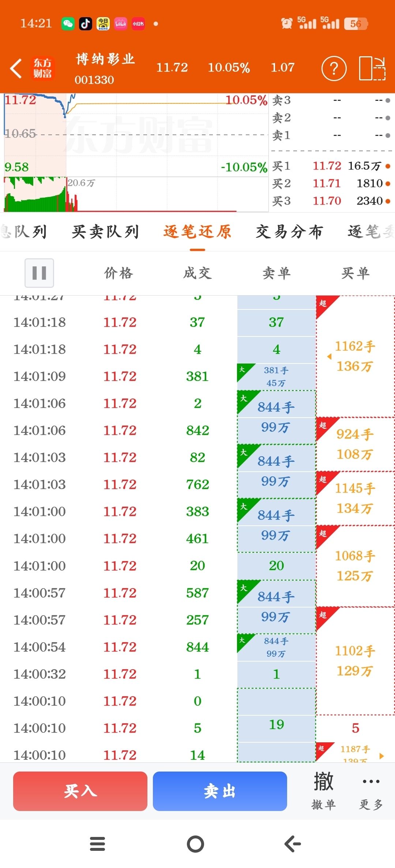395x868 pixels.
Task: Tap the 买1 price 11.72 row
Action: 331,166
